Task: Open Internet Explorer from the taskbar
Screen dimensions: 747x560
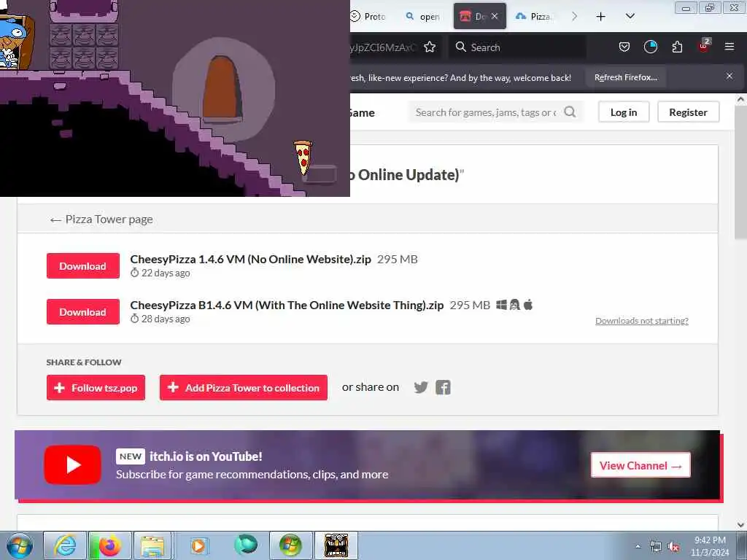Action: 65,545
